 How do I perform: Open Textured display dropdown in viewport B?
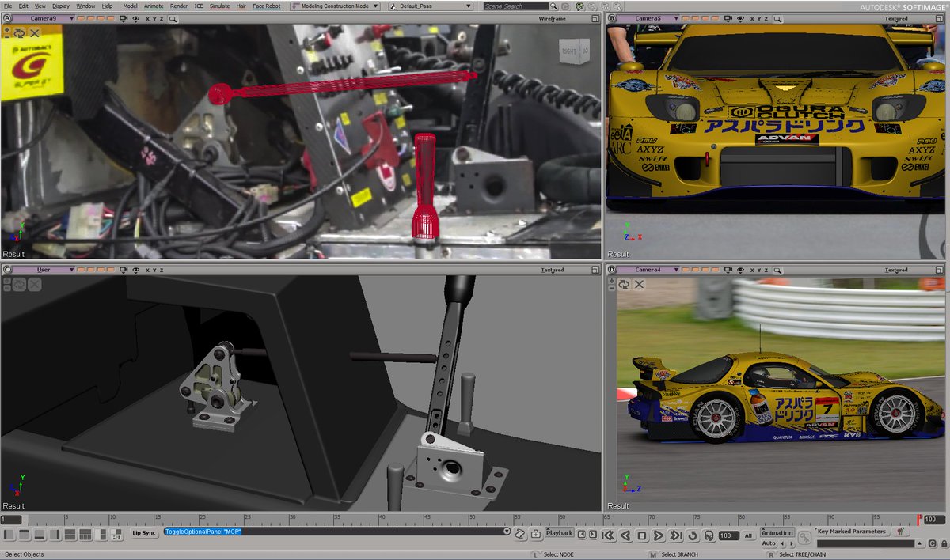pyautogui.click(x=896, y=19)
